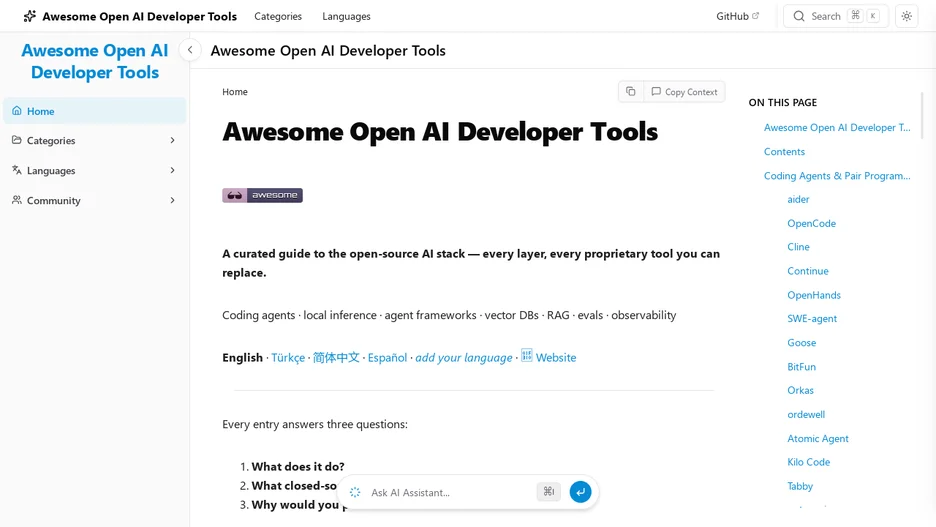
Task: Click the add your language link
Action: (464, 358)
